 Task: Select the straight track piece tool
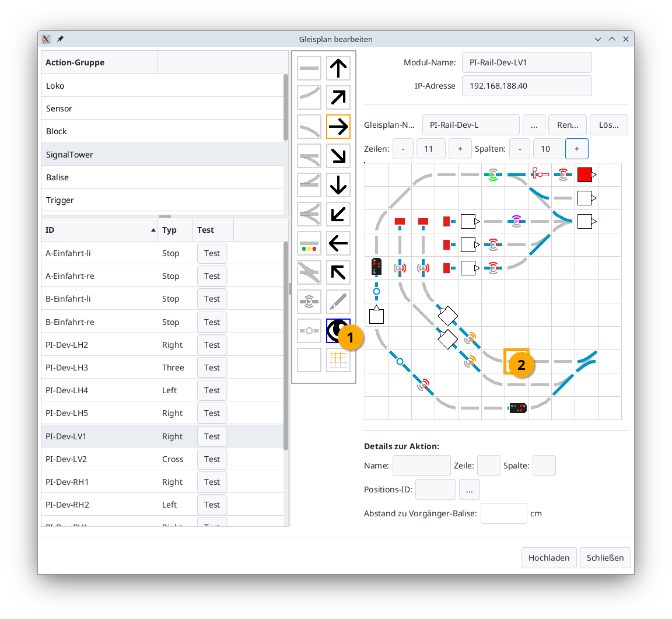(x=309, y=68)
